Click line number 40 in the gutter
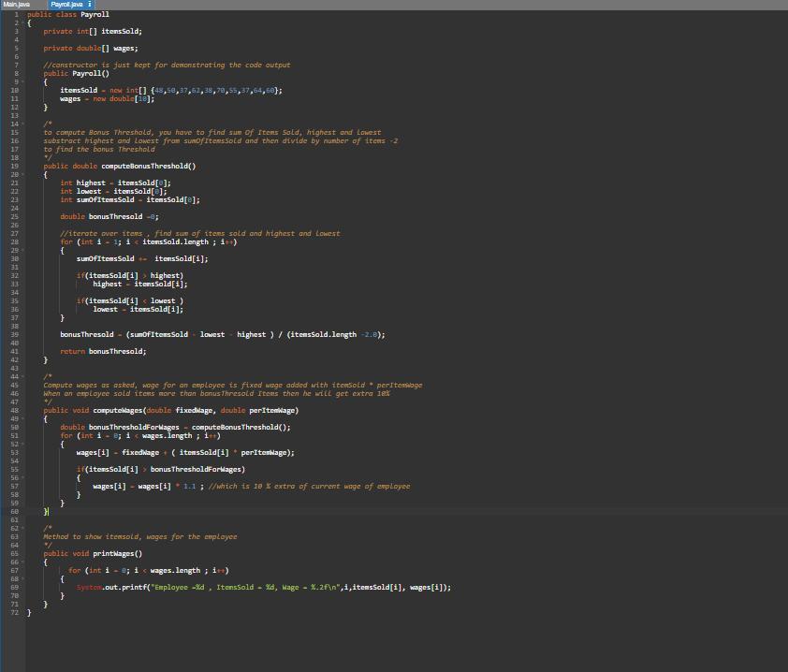Viewport: 788px width, 672px height. coord(15,343)
